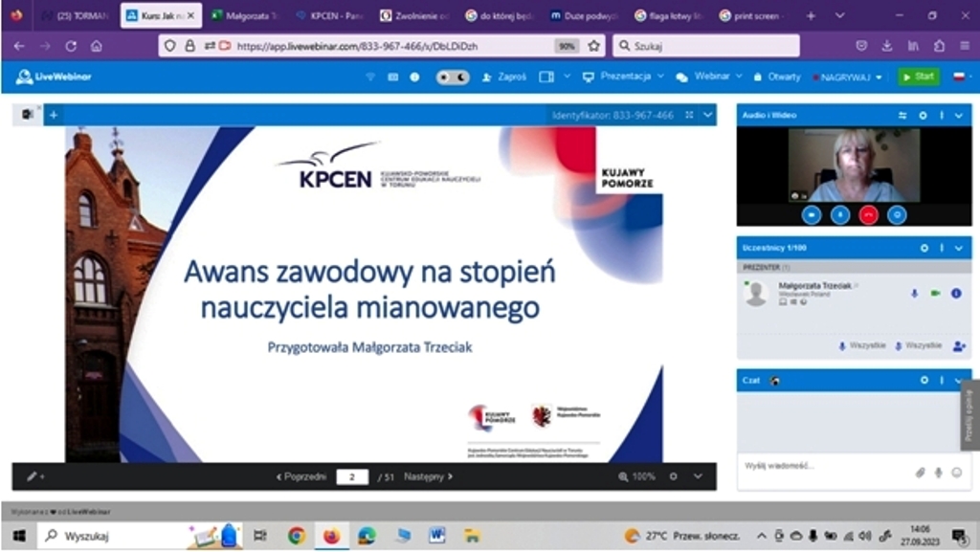This screenshot has height=552, width=980.
Task: Open emoji picker in chat
Action: (957, 473)
